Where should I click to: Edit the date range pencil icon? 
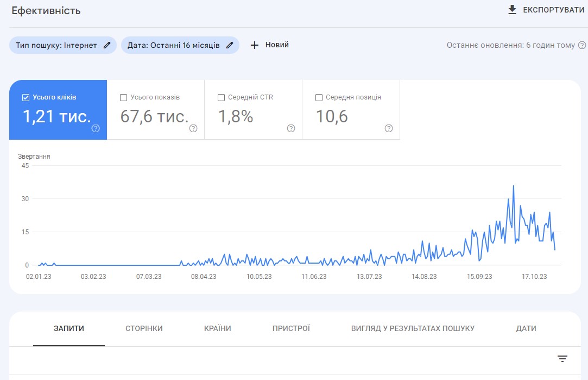(x=230, y=45)
